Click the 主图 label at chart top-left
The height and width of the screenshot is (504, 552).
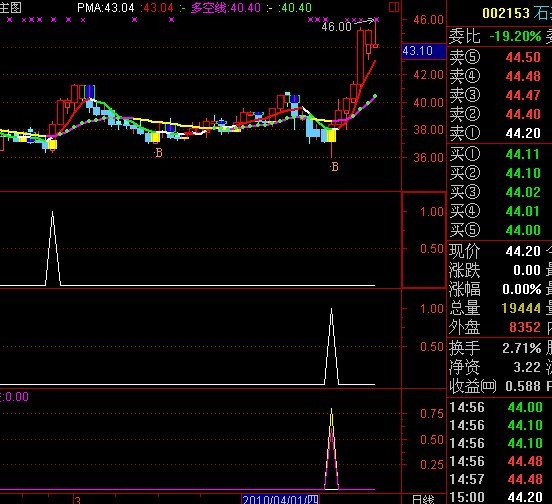point(11,7)
